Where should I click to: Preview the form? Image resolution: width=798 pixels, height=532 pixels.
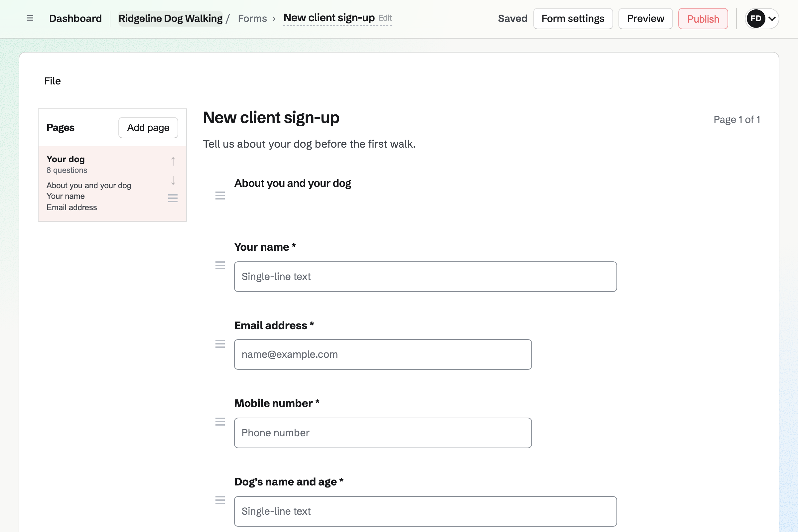click(x=645, y=19)
